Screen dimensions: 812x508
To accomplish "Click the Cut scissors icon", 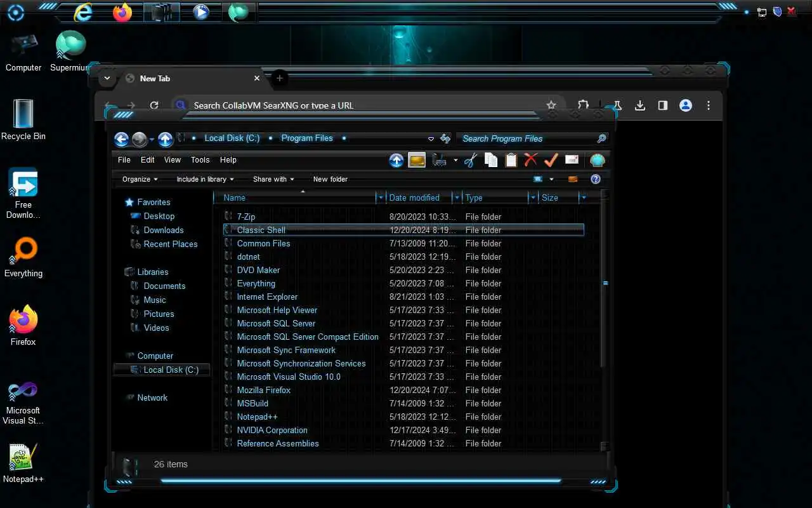I will [470, 161].
